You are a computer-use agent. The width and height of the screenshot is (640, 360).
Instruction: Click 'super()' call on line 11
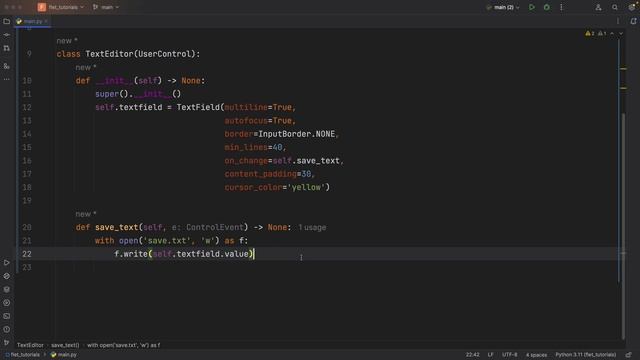[112, 94]
